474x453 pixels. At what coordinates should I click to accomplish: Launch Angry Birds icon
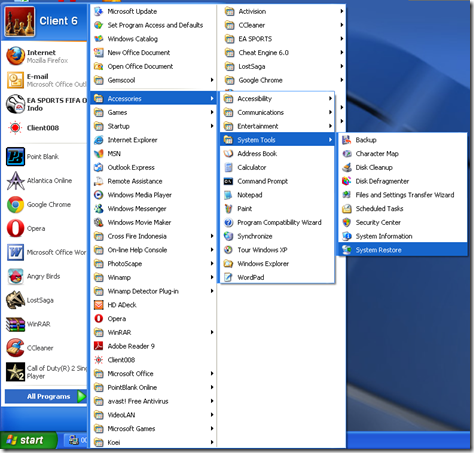[15, 276]
